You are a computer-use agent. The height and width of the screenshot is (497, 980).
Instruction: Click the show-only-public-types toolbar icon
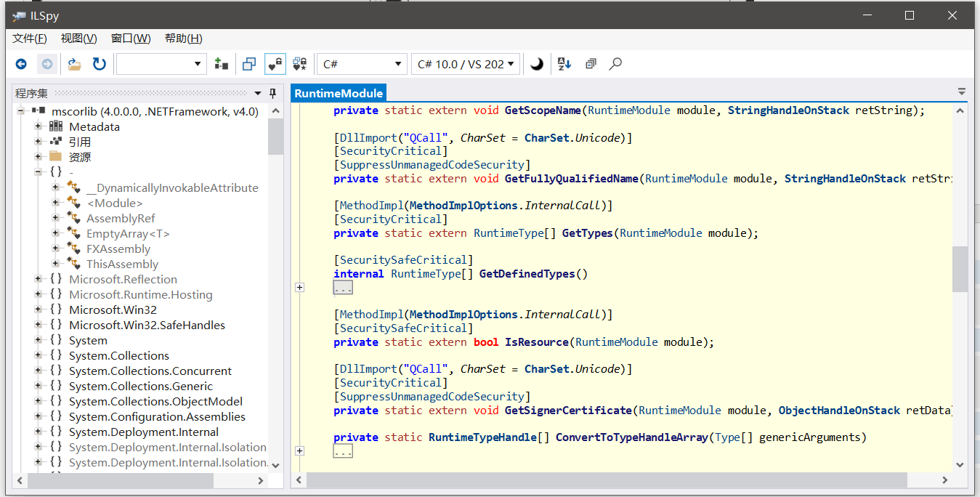point(249,64)
